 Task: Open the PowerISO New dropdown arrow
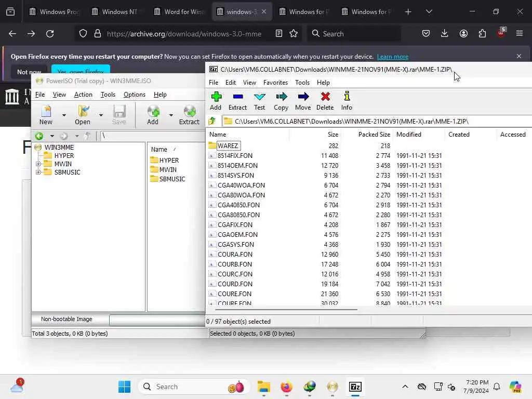click(x=64, y=115)
